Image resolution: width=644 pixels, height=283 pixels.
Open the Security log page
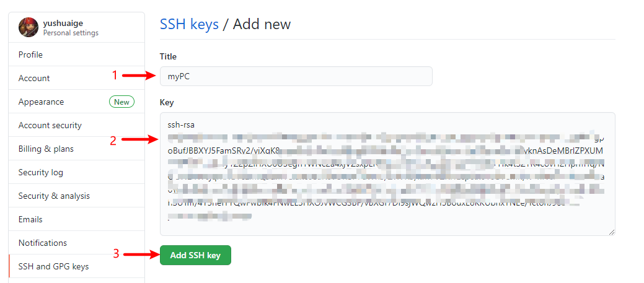(x=76, y=172)
